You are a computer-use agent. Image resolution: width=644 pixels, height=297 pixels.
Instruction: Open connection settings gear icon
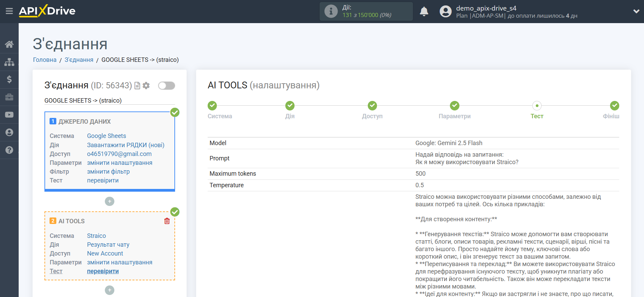tap(146, 86)
